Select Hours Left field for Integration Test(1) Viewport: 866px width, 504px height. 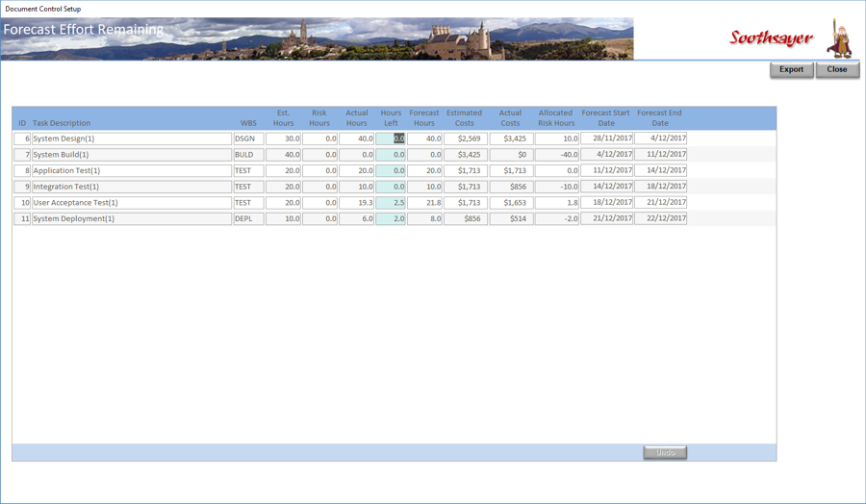tap(391, 187)
